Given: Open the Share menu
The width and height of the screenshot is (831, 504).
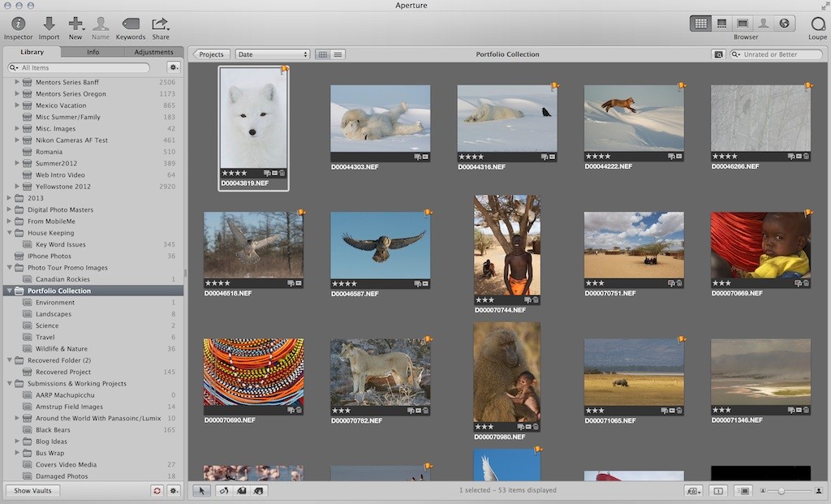Looking at the screenshot, I should (161, 28).
